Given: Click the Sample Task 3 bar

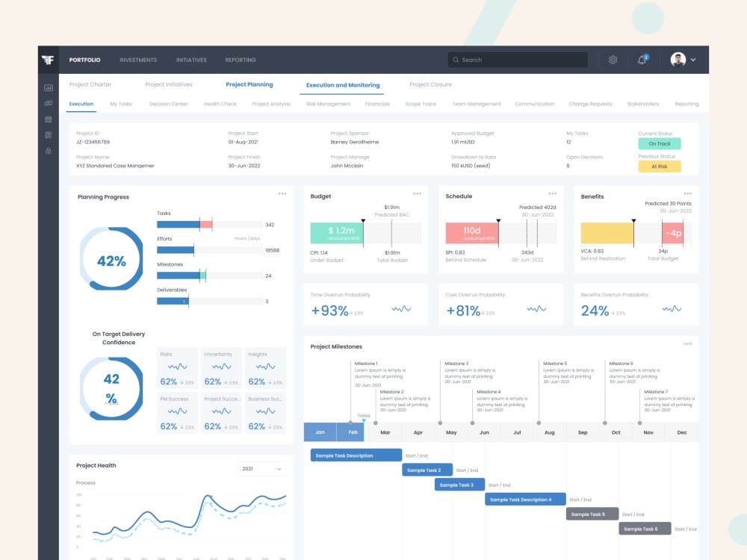Looking at the screenshot, I should coord(459,485).
